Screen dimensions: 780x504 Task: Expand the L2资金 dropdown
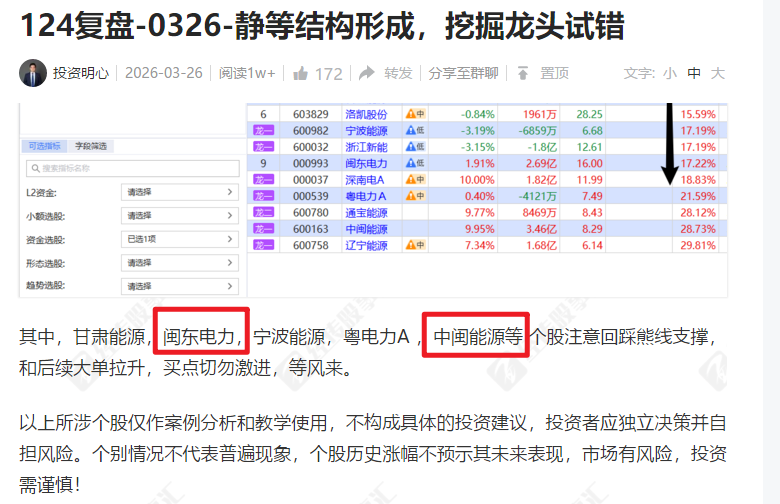[x=178, y=192]
